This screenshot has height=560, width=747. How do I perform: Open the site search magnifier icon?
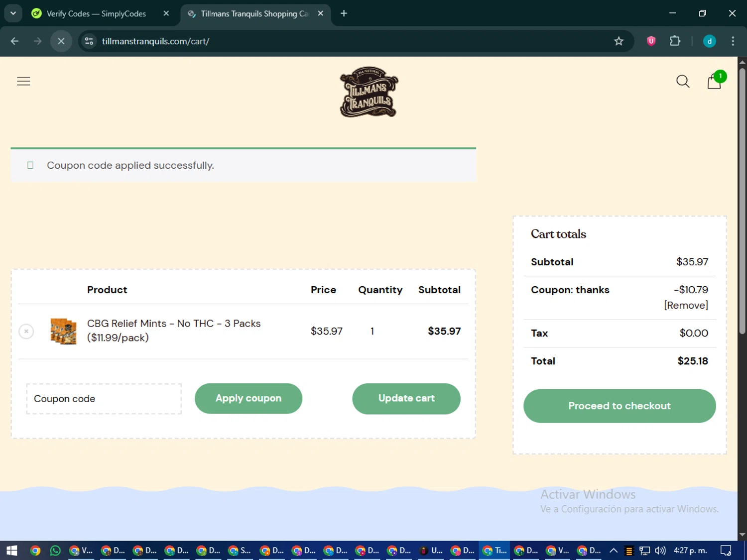click(683, 81)
